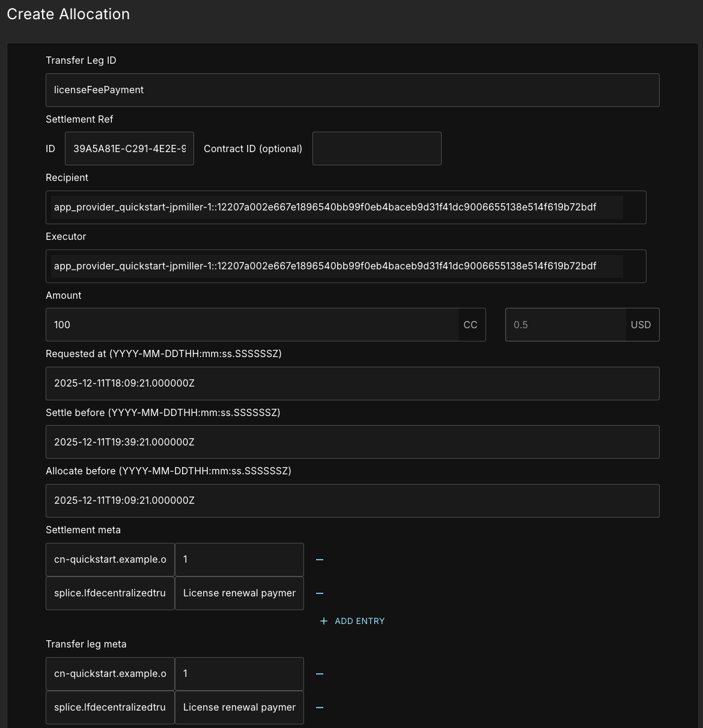Select the Settle before timestamp field

point(352,442)
